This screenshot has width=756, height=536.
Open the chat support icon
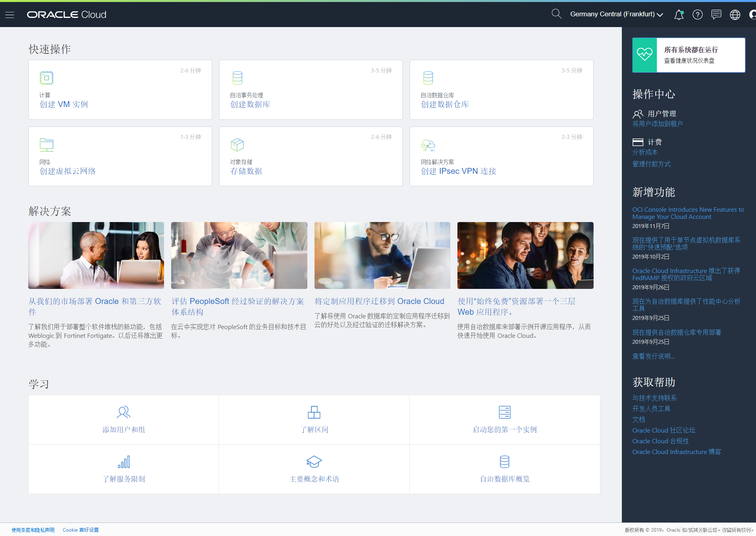click(716, 15)
